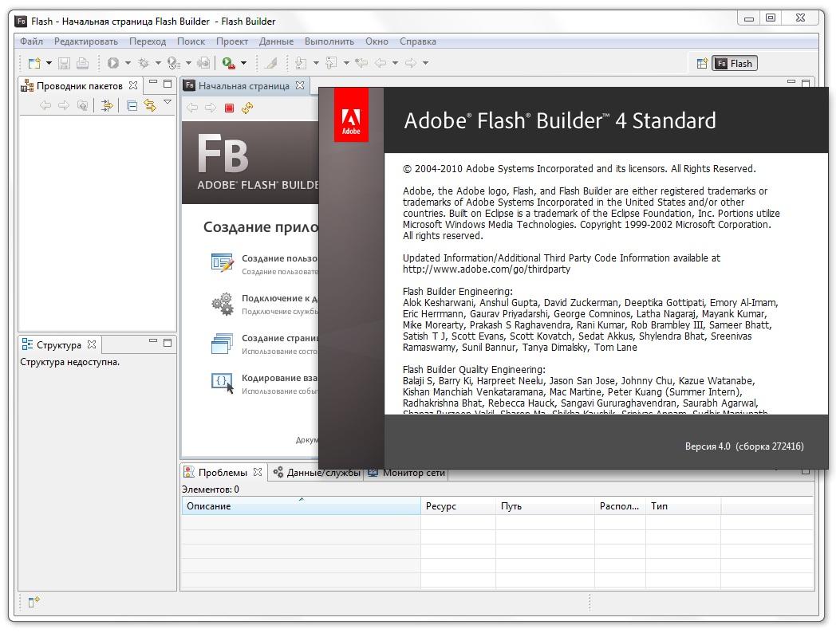Viewport: 840px width, 633px height.
Task: Click the Run External Tools icon
Action: tap(229, 63)
